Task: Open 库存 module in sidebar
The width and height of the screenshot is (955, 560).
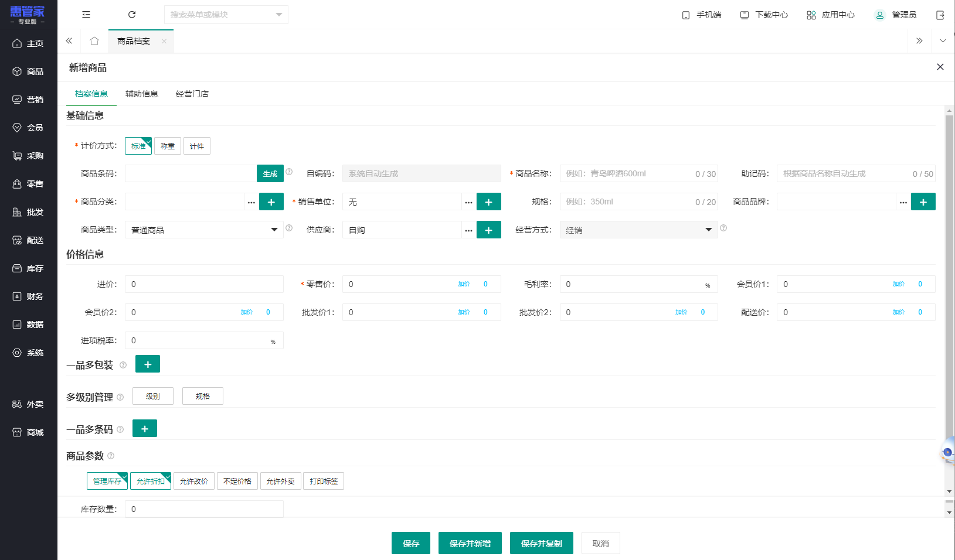Action: [28, 268]
